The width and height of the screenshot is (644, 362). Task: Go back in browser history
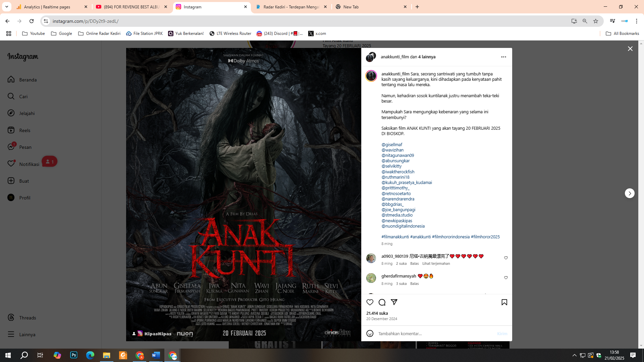coord(7,21)
